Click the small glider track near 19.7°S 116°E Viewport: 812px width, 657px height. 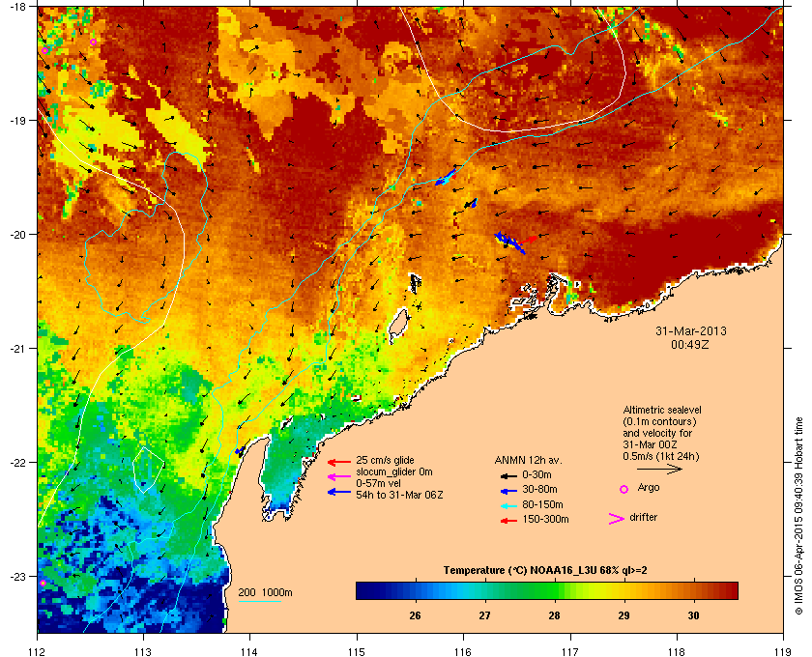471,204
